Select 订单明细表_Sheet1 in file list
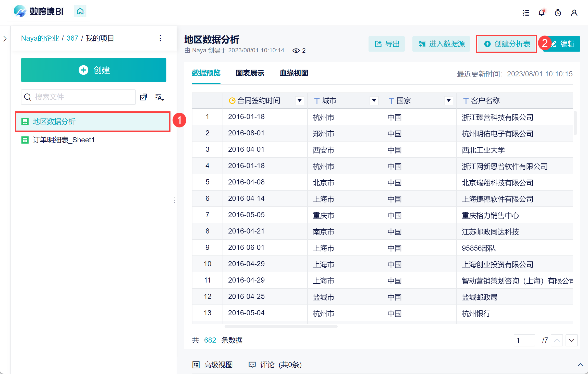 point(64,140)
